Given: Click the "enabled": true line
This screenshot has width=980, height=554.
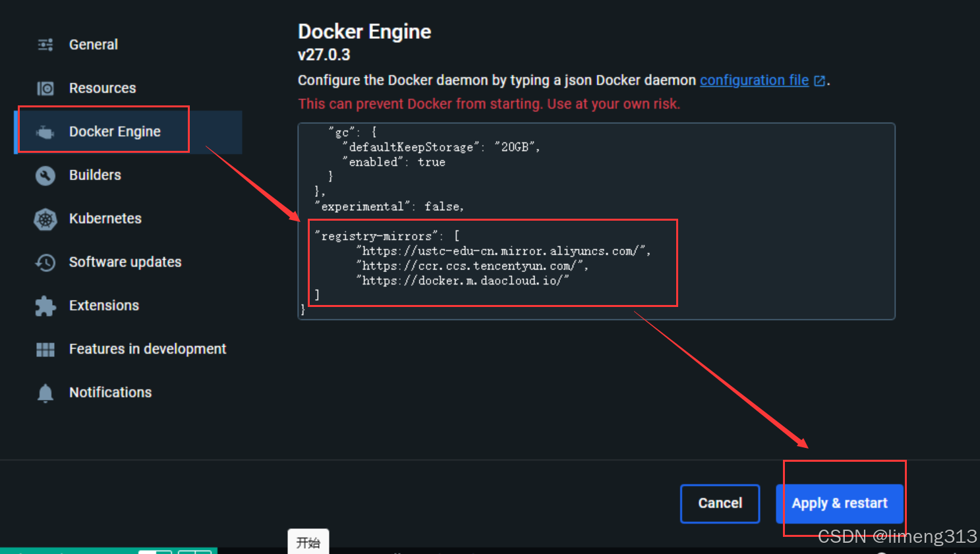Looking at the screenshot, I should (393, 162).
